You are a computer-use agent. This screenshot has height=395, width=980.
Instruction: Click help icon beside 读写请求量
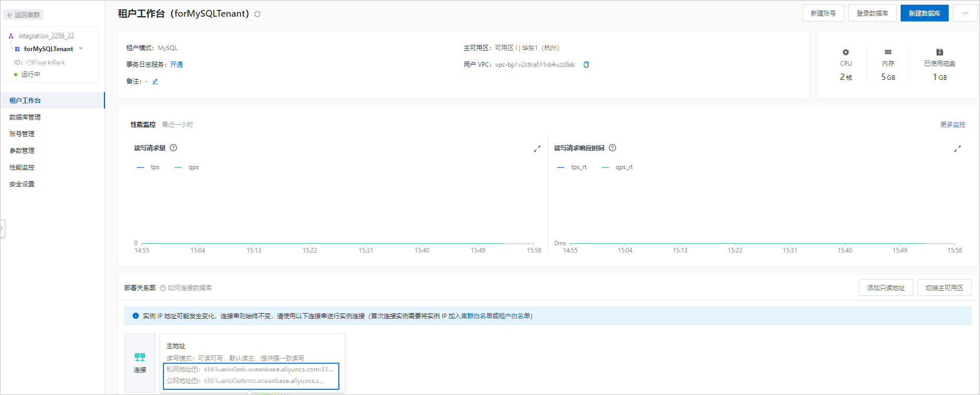tap(173, 148)
